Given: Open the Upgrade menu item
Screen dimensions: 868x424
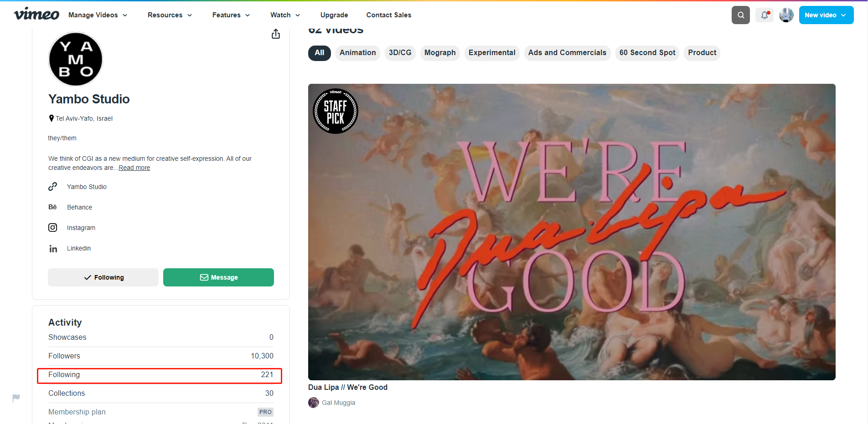Looking at the screenshot, I should (334, 15).
